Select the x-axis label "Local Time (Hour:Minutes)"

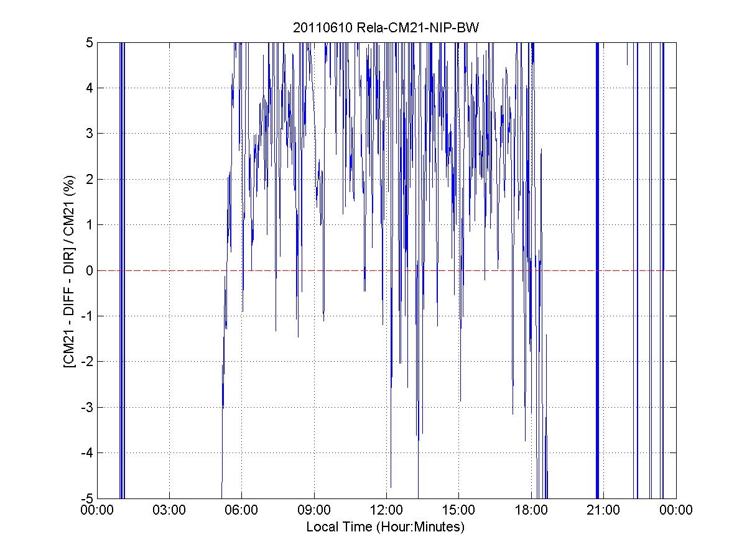tap(386, 527)
